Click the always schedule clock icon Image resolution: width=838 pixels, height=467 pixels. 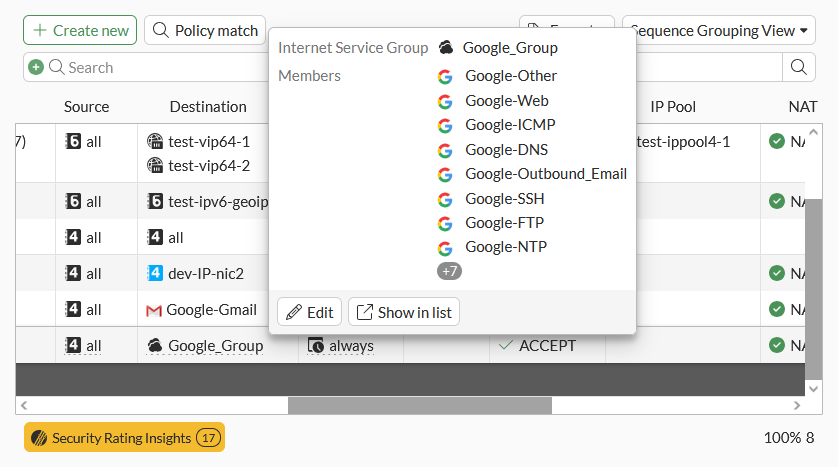pyautogui.click(x=315, y=346)
